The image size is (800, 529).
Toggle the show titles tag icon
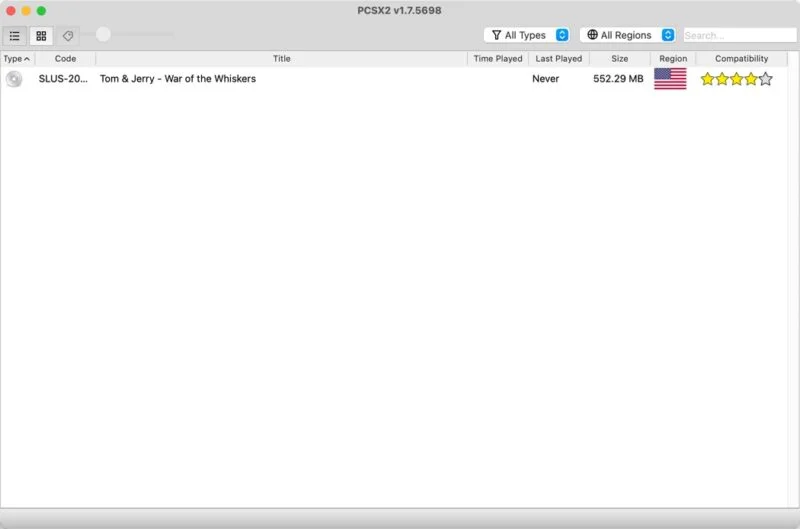click(x=67, y=35)
